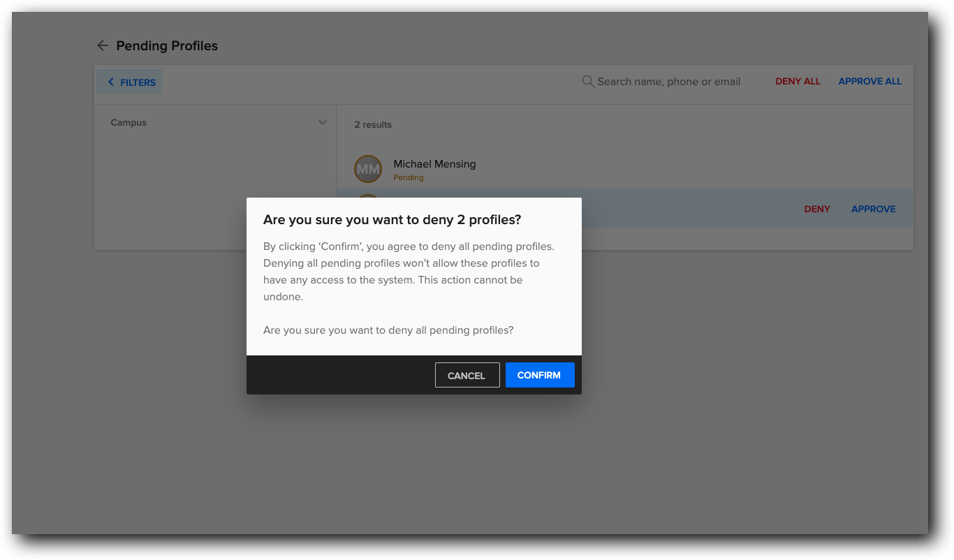Click the dialog heading about denying profiles

392,220
